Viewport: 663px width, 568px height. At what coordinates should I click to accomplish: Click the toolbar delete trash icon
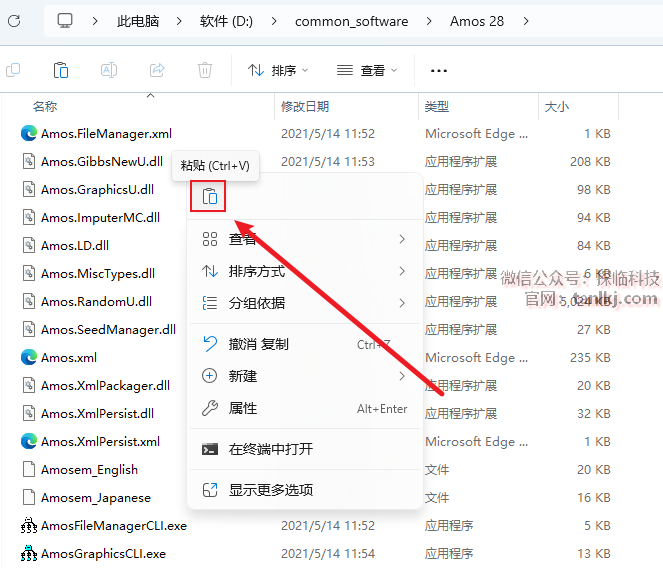(x=205, y=70)
